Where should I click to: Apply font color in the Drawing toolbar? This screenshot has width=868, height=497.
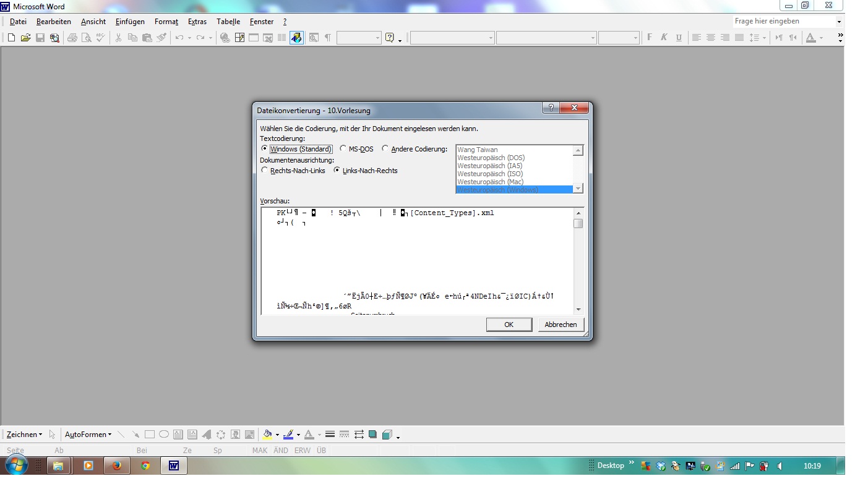[x=309, y=435]
